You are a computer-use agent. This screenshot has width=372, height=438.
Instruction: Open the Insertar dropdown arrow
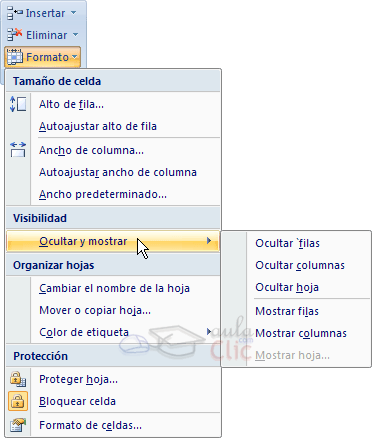(x=73, y=13)
